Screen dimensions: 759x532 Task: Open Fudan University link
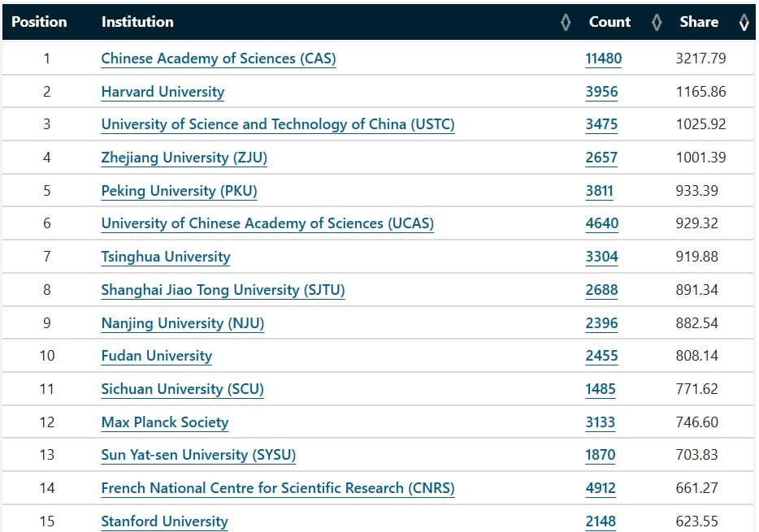(x=156, y=356)
